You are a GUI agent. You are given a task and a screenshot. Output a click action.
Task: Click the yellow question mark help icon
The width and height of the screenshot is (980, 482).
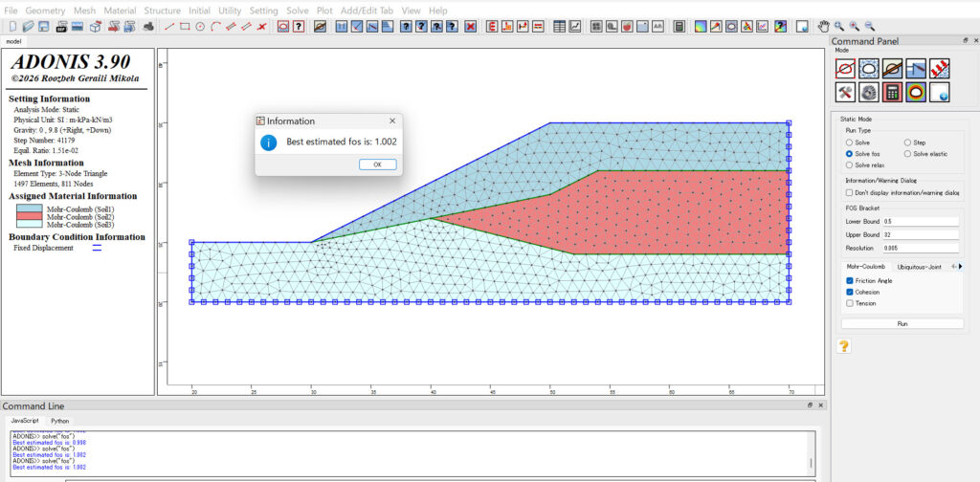pyautogui.click(x=844, y=347)
